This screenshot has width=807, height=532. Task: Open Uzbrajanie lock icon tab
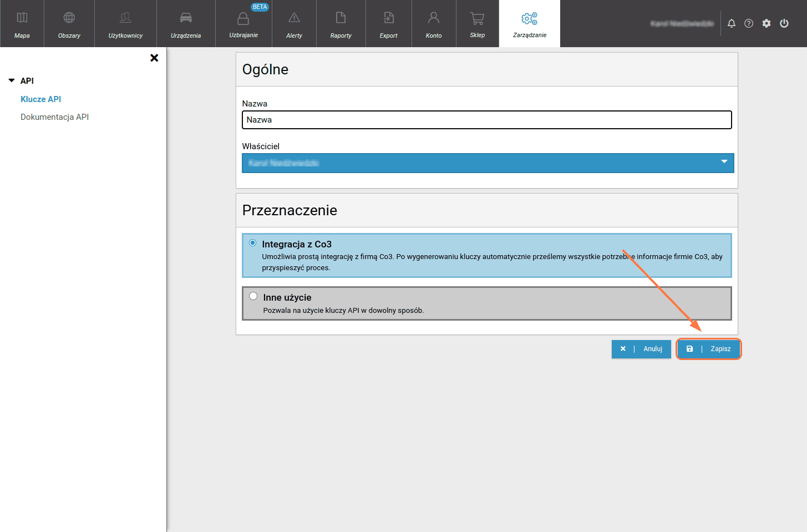pos(243,24)
